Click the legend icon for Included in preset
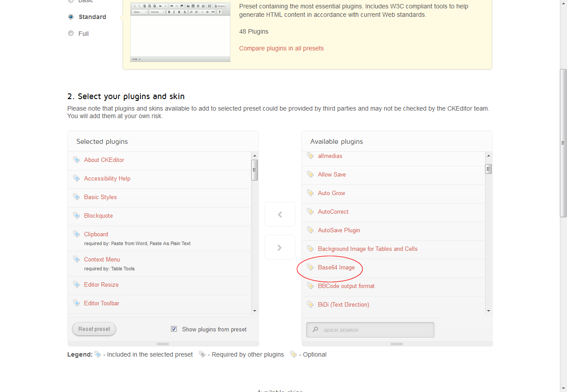 [x=98, y=354]
